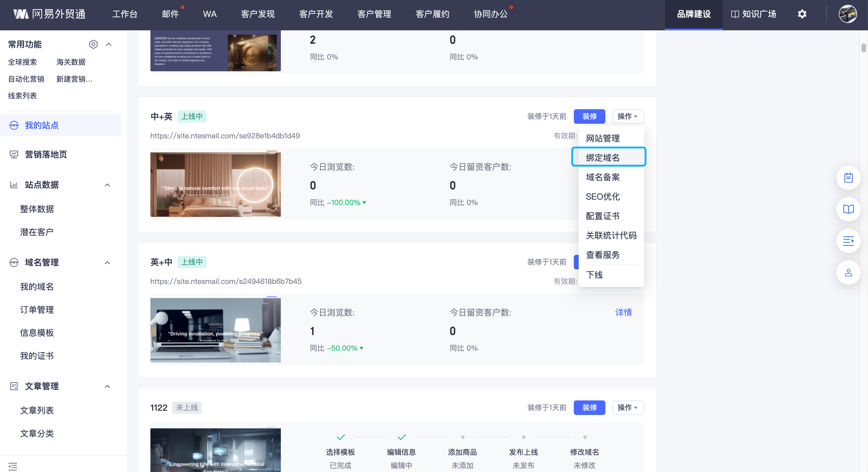Collapse sidebar using bottom-left menu icon

click(x=13, y=466)
